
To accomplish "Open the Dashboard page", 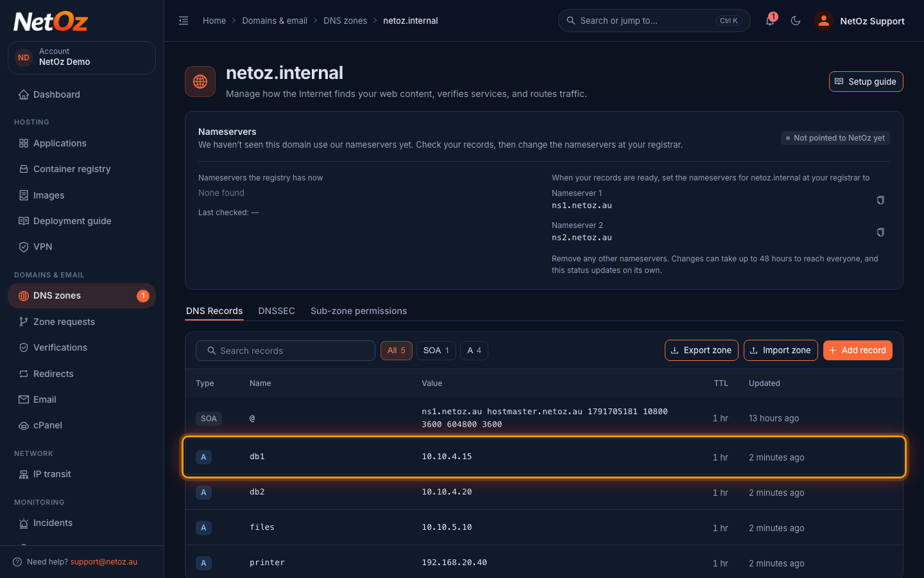I will pos(81,94).
